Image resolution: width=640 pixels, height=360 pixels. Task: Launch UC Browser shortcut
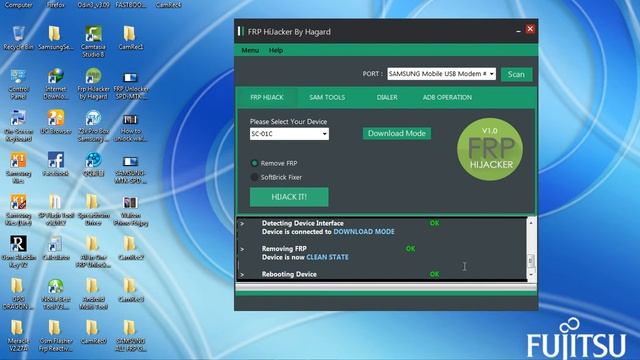[x=56, y=122]
